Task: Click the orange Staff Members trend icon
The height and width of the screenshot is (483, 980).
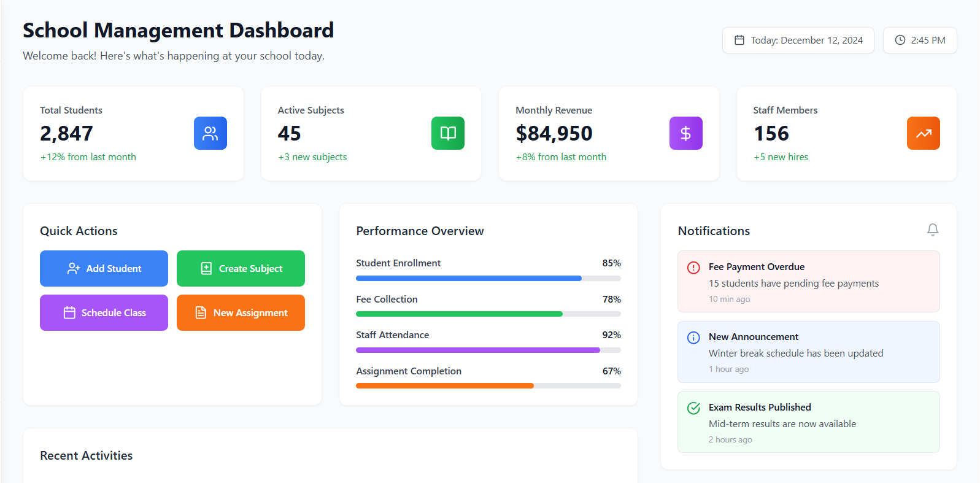Action: pyautogui.click(x=923, y=133)
